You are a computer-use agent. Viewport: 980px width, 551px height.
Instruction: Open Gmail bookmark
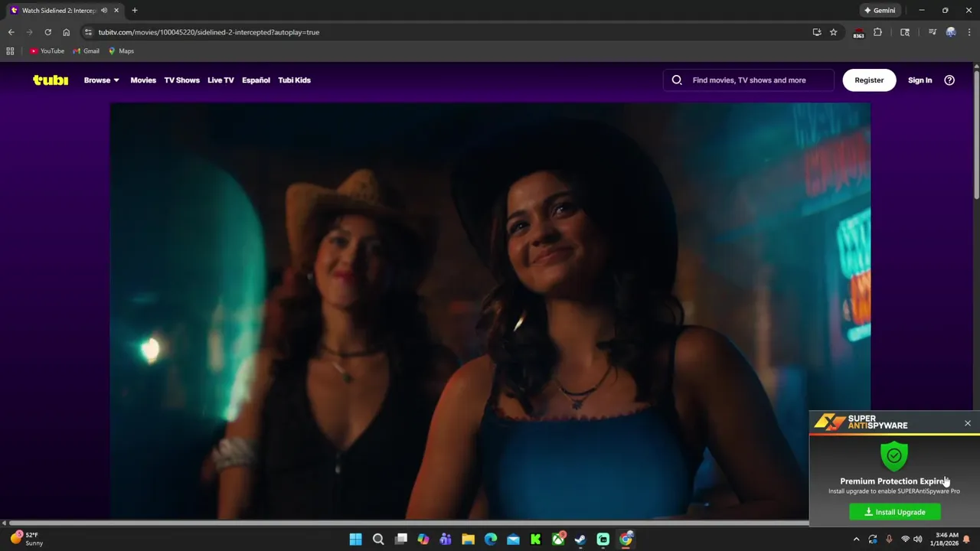(86, 51)
